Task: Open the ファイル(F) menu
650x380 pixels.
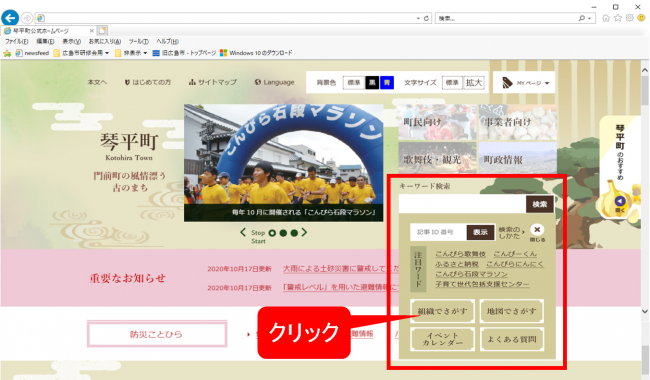Action: pyautogui.click(x=17, y=41)
